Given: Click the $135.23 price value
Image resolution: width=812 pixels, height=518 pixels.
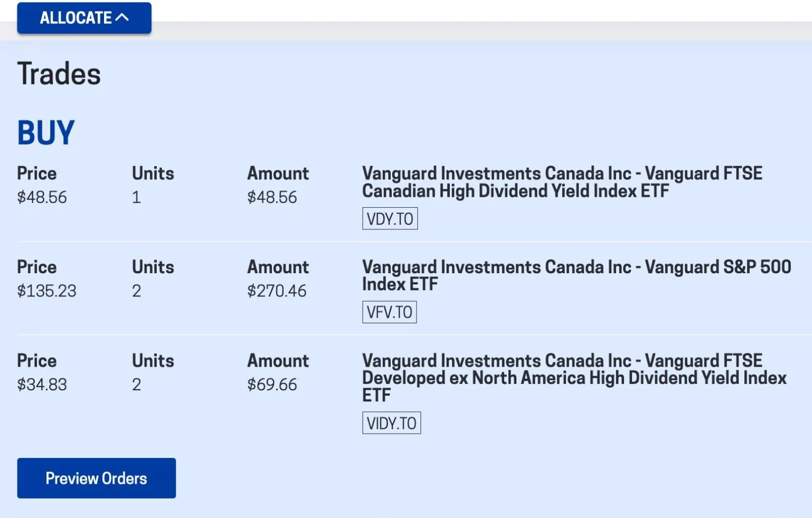Looking at the screenshot, I should [46, 291].
